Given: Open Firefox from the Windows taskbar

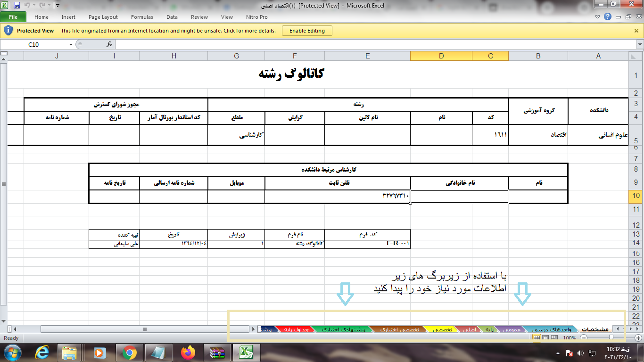Looking at the screenshot, I should (188, 352).
